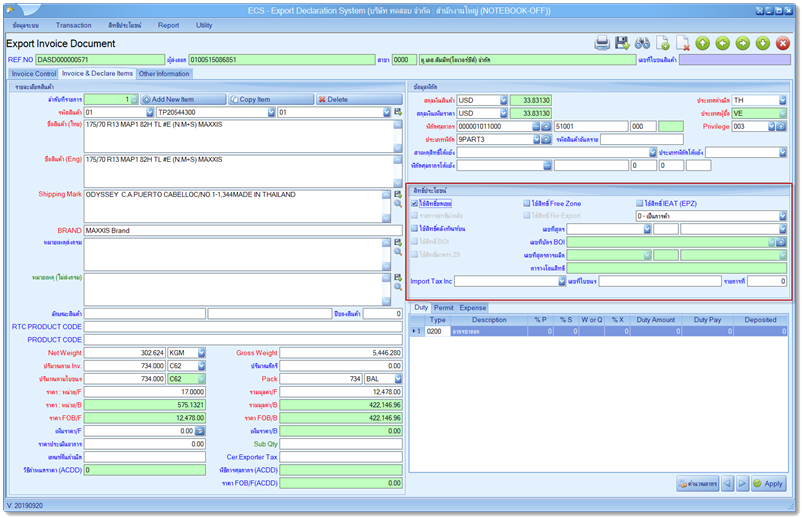Enable the IEAT (EPZ) rights checkbox
This screenshot has height=518, width=802.
coord(639,204)
